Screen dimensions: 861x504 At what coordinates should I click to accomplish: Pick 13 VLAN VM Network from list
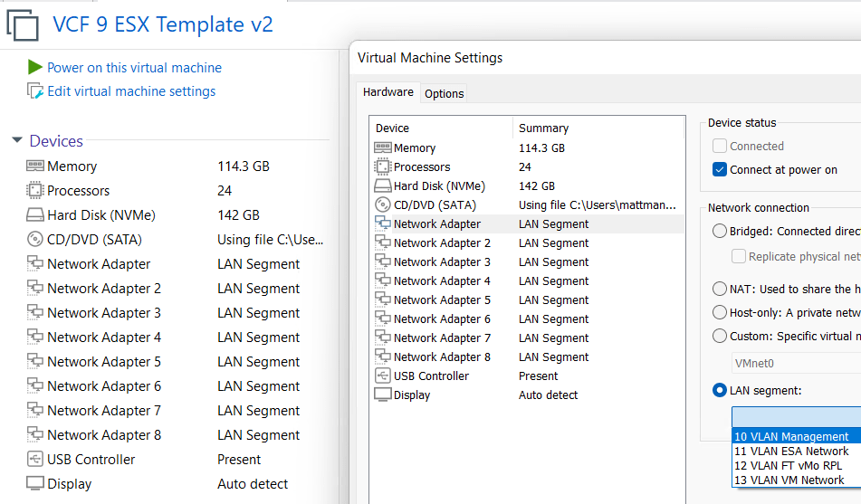click(789, 480)
